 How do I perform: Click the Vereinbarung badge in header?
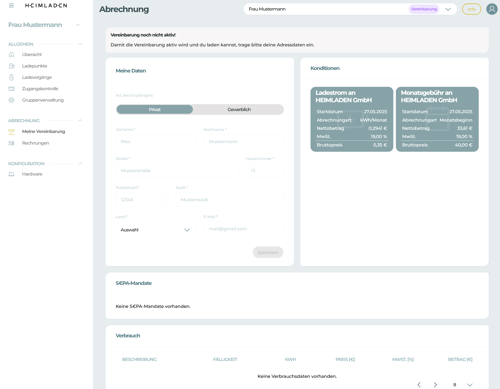(x=424, y=9)
